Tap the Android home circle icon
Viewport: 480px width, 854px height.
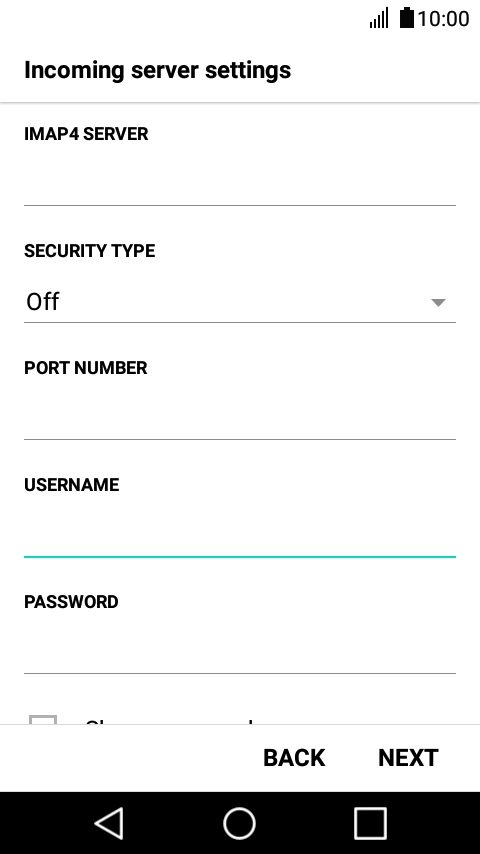pyautogui.click(x=240, y=823)
